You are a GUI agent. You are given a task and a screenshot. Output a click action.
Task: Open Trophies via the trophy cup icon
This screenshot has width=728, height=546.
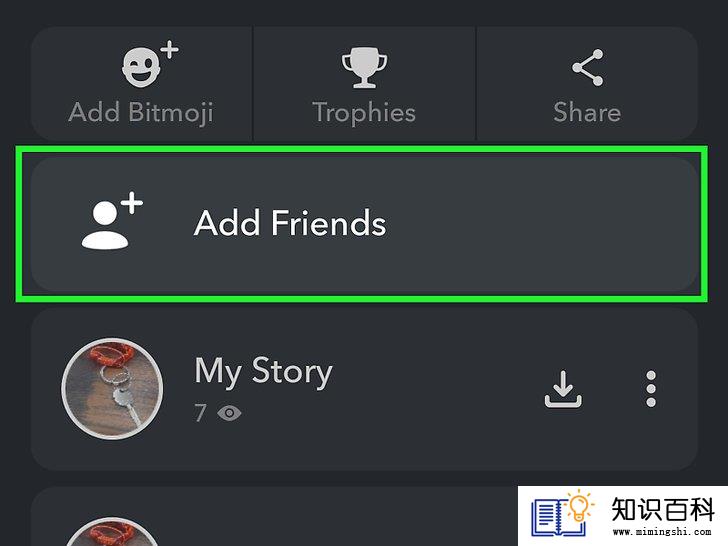coord(364,67)
